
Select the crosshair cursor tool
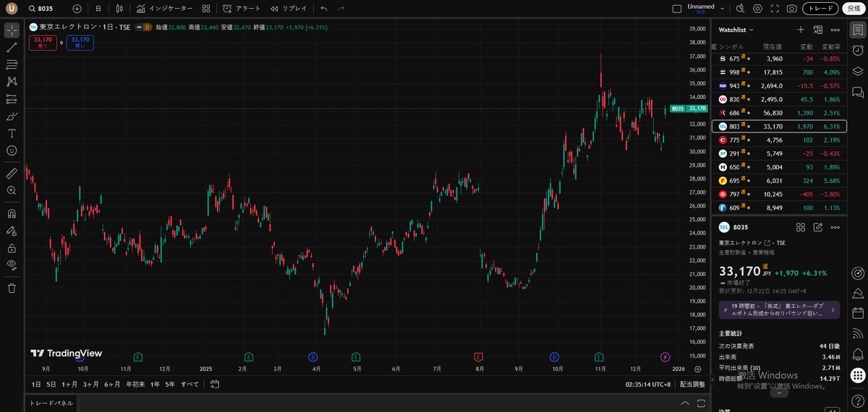point(12,30)
